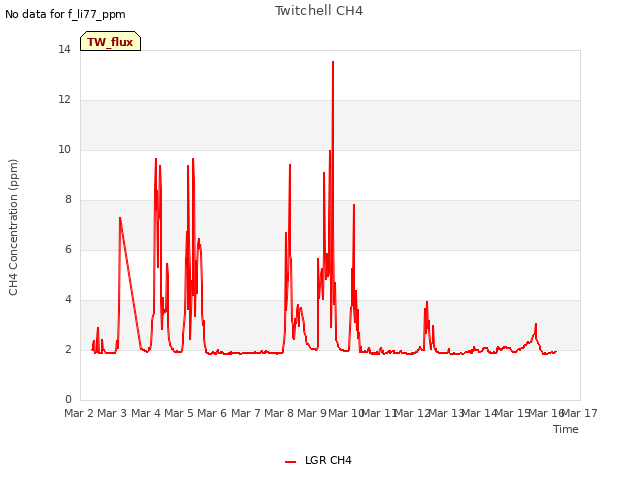Click the 'No data for f_li77_ppm' message

[65, 14]
